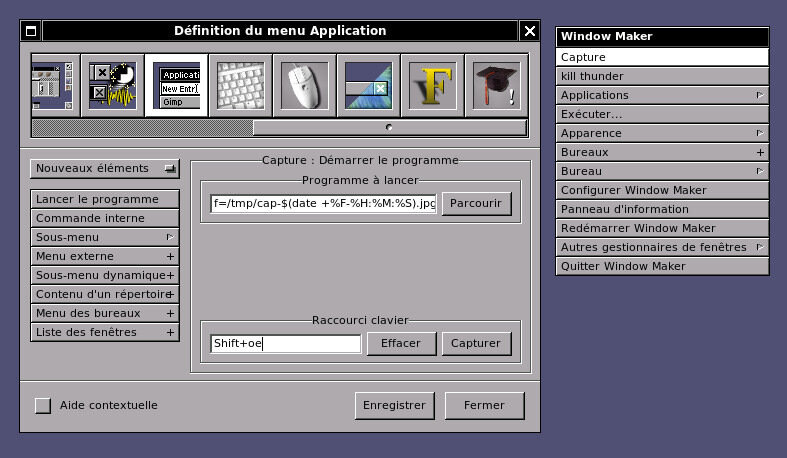The height and width of the screenshot is (458, 787).
Task: Select the Application menu definition icon
Action: 176,85
